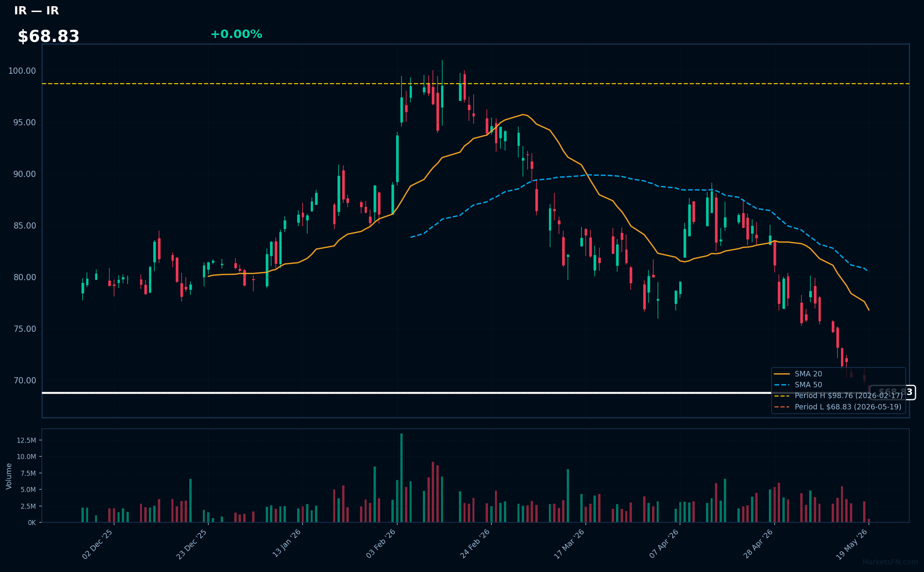Click the 28 Apr '26 date label
Viewport: 924px width, 572px height.
758,544
